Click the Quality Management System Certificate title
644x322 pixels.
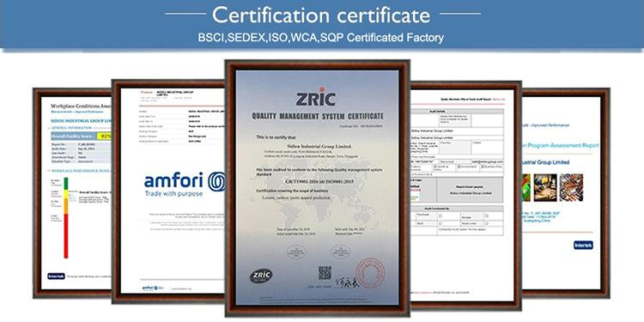tap(318, 117)
